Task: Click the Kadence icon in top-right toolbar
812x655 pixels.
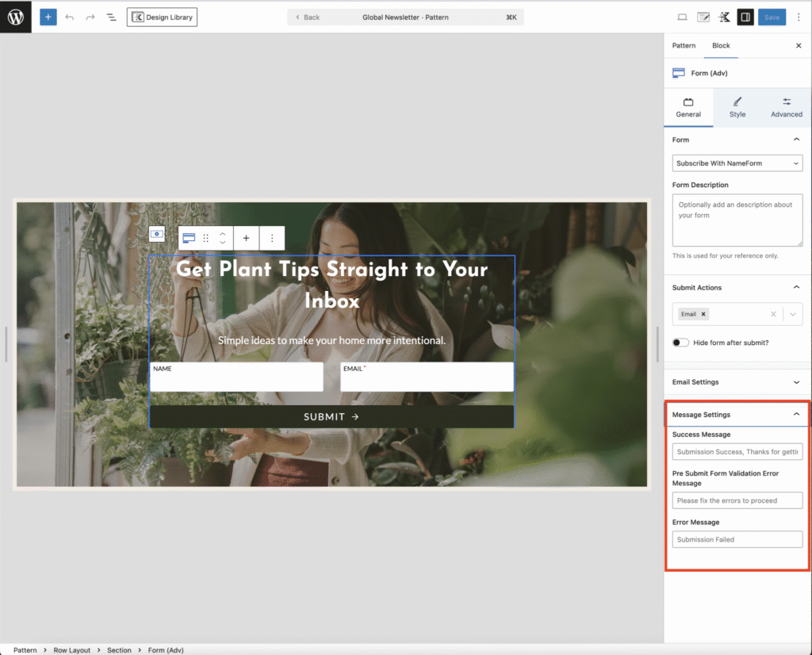Action: tap(724, 17)
